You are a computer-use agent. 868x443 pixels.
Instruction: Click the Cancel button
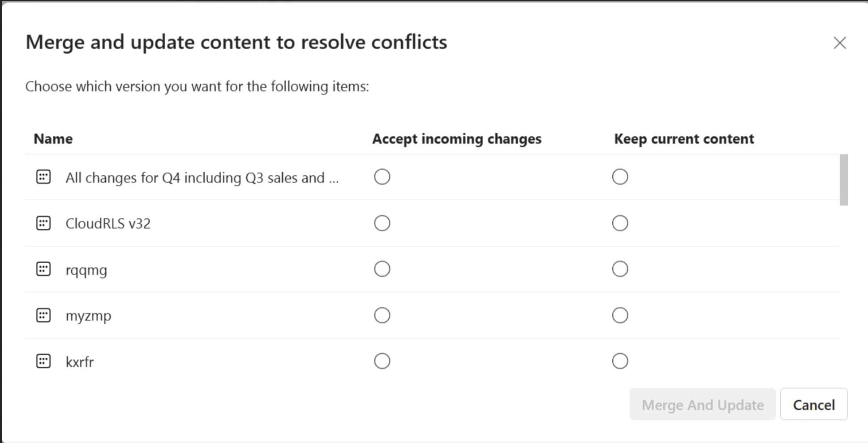point(813,404)
